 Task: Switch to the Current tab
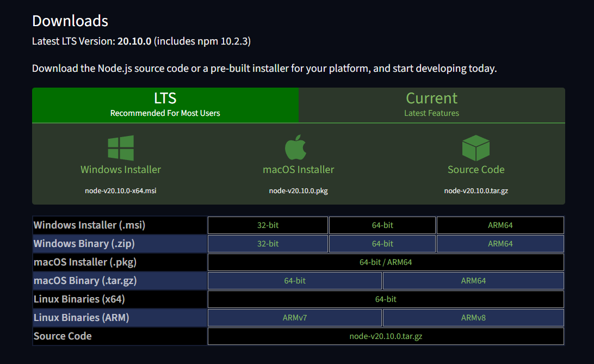tap(432, 105)
